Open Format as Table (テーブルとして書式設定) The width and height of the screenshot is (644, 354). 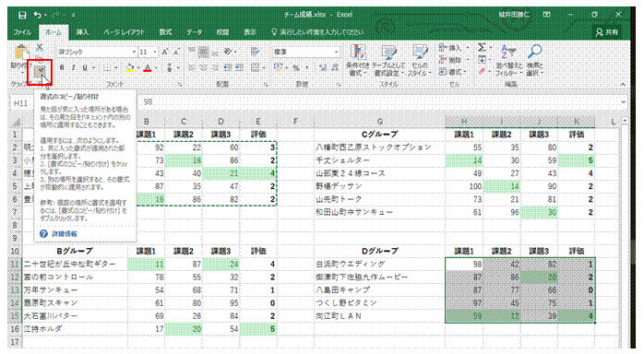coord(388,61)
